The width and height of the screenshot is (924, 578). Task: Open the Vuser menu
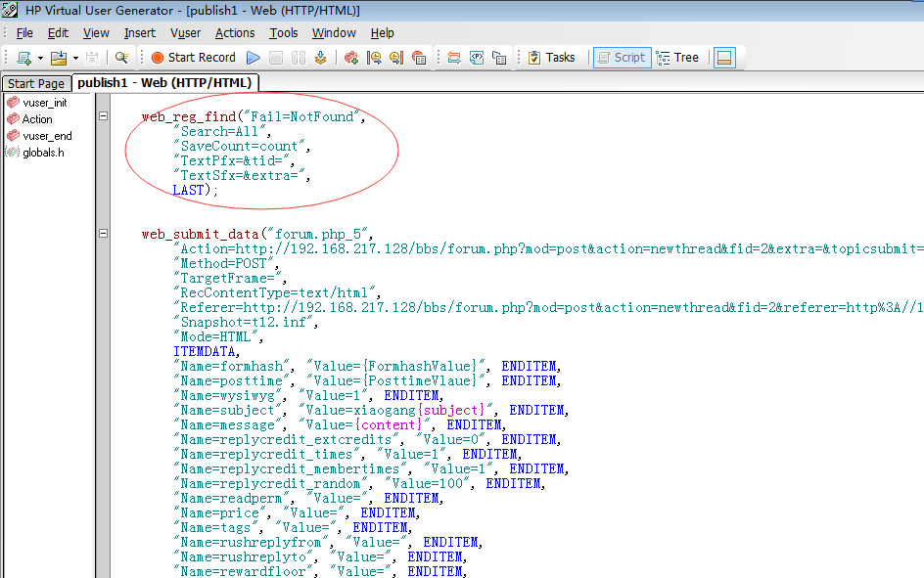click(x=186, y=33)
